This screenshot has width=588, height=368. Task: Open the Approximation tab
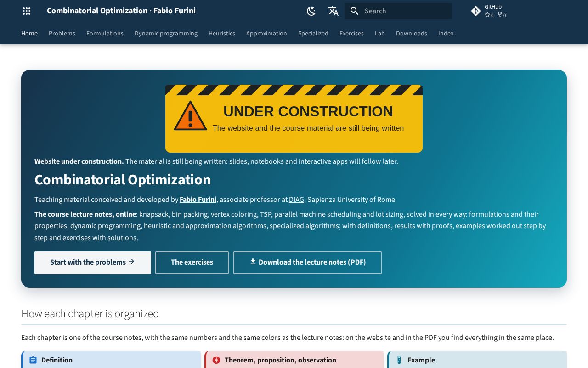pos(266,34)
